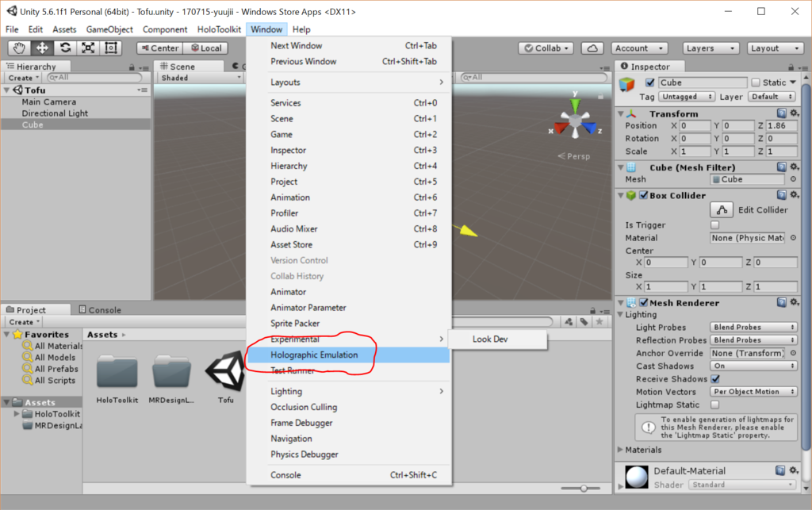Open the HoloToolkit menu in menu bar

[219, 29]
